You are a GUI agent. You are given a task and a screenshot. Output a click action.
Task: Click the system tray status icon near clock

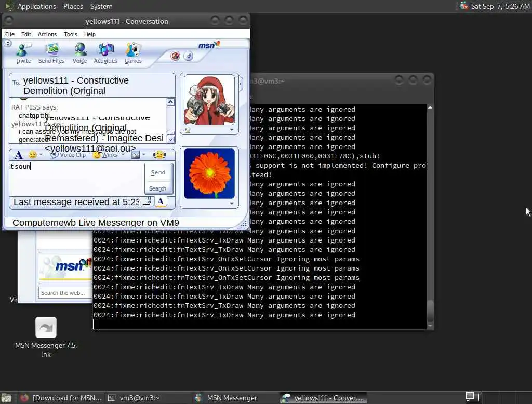463,6
